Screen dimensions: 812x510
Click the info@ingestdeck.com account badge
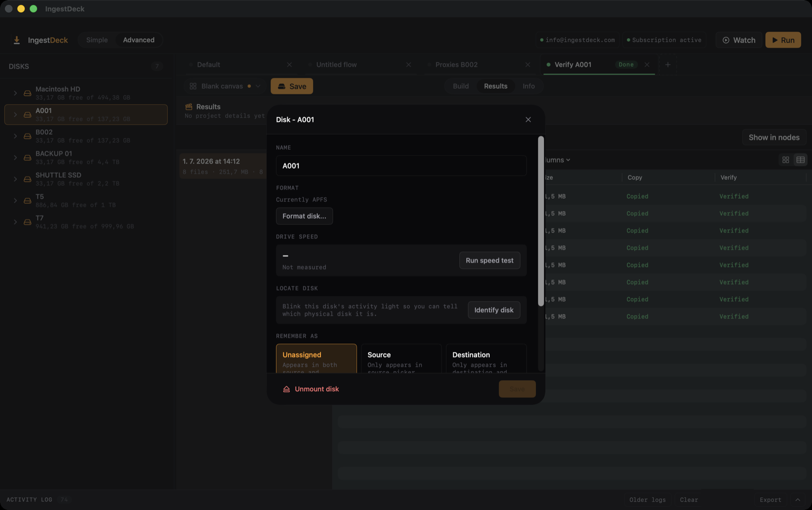coord(578,40)
